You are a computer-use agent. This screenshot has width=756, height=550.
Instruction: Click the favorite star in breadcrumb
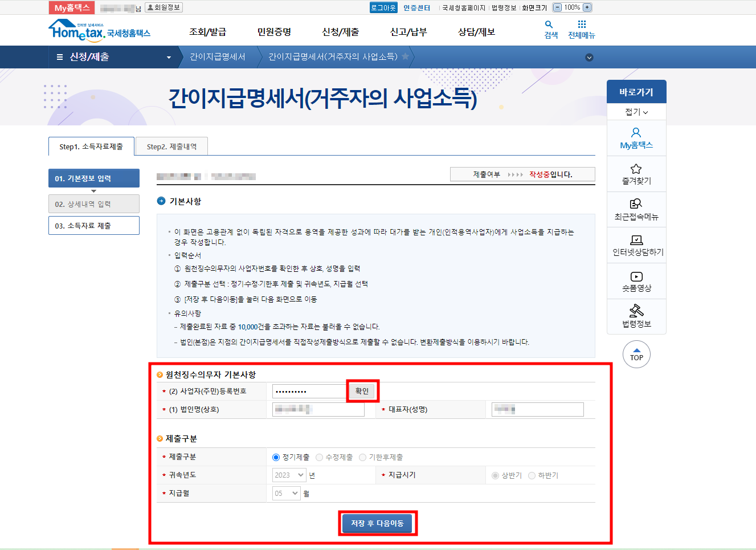click(405, 56)
